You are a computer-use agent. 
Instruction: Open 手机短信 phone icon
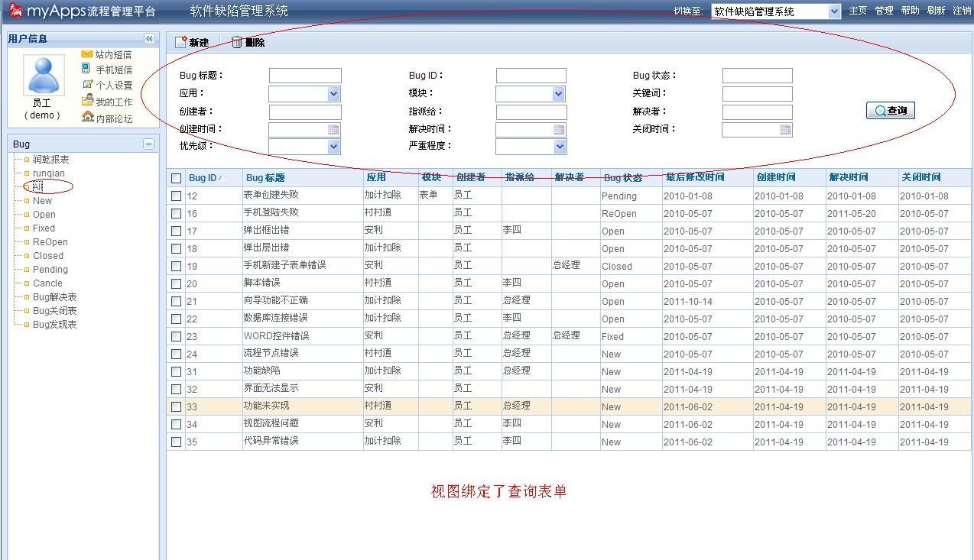pos(86,69)
